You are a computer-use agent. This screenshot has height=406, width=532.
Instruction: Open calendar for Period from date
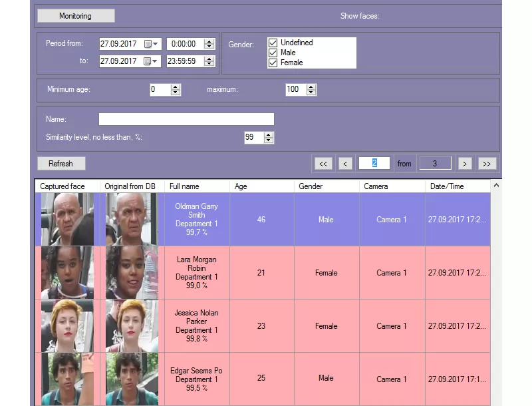[x=151, y=44]
